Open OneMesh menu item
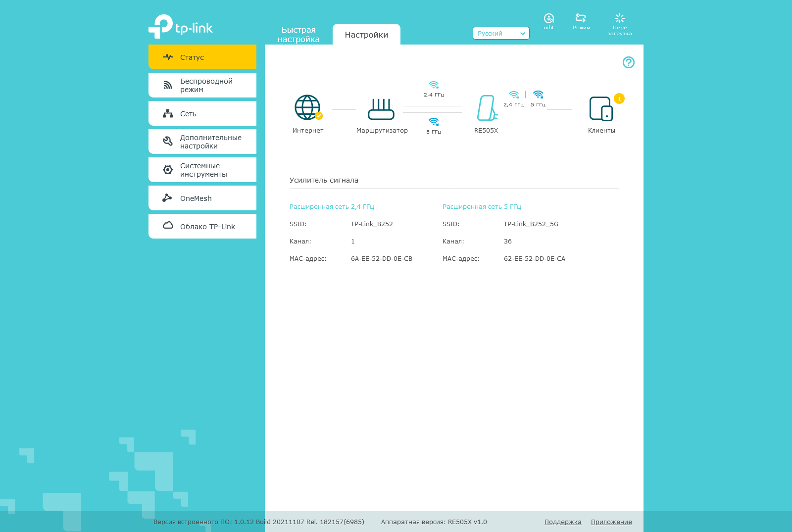This screenshot has height=532, width=792. 202,198
